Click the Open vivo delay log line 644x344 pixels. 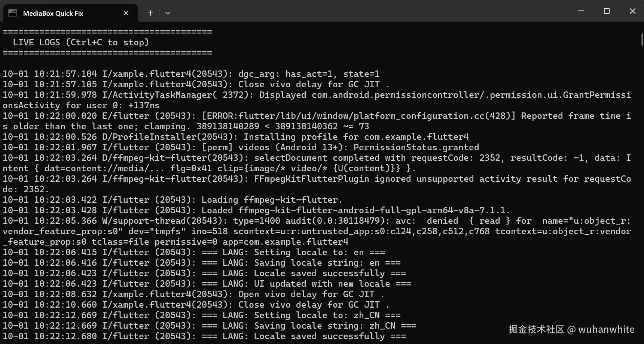click(193, 295)
